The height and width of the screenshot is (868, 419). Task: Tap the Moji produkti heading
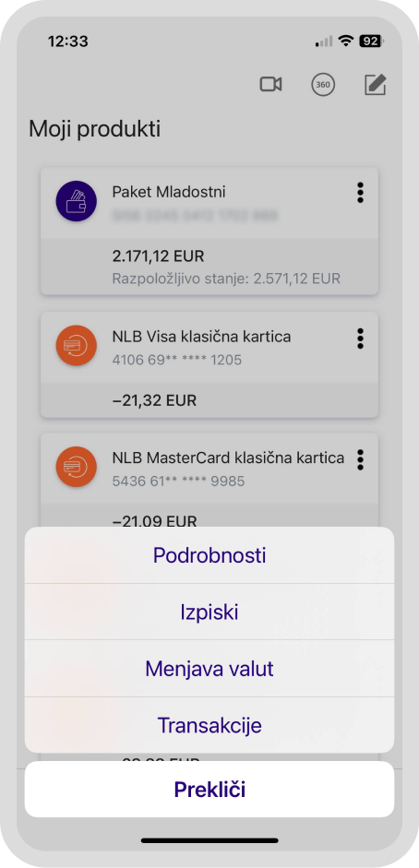pos(95,129)
